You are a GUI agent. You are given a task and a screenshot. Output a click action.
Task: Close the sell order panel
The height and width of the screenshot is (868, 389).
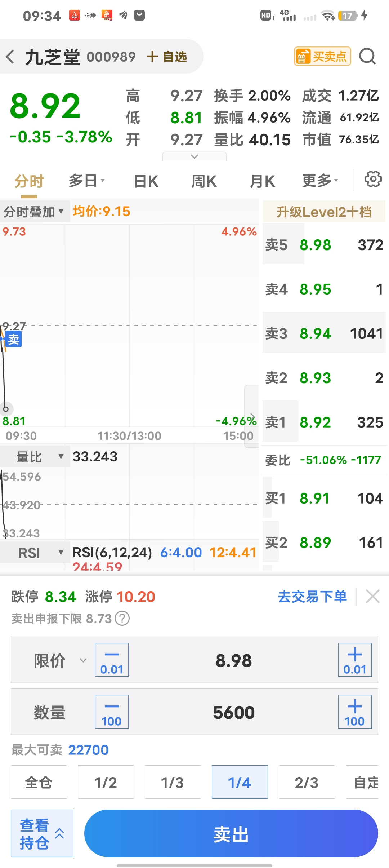click(x=373, y=596)
